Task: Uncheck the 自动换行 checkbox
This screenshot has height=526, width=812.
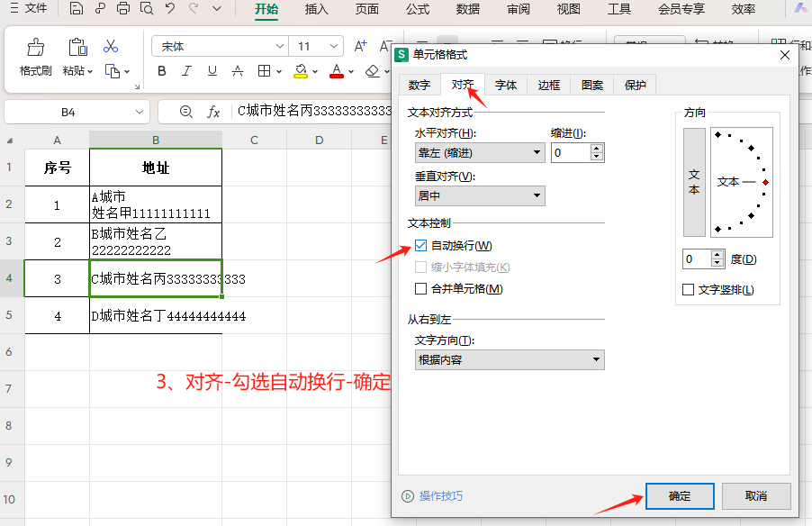Action: click(420, 246)
